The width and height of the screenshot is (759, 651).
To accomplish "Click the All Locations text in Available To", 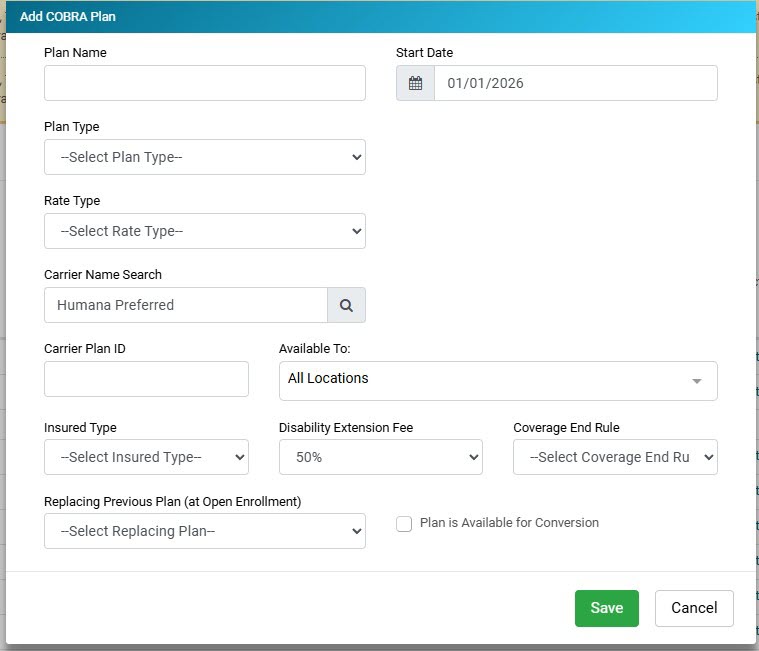I will (x=328, y=379).
